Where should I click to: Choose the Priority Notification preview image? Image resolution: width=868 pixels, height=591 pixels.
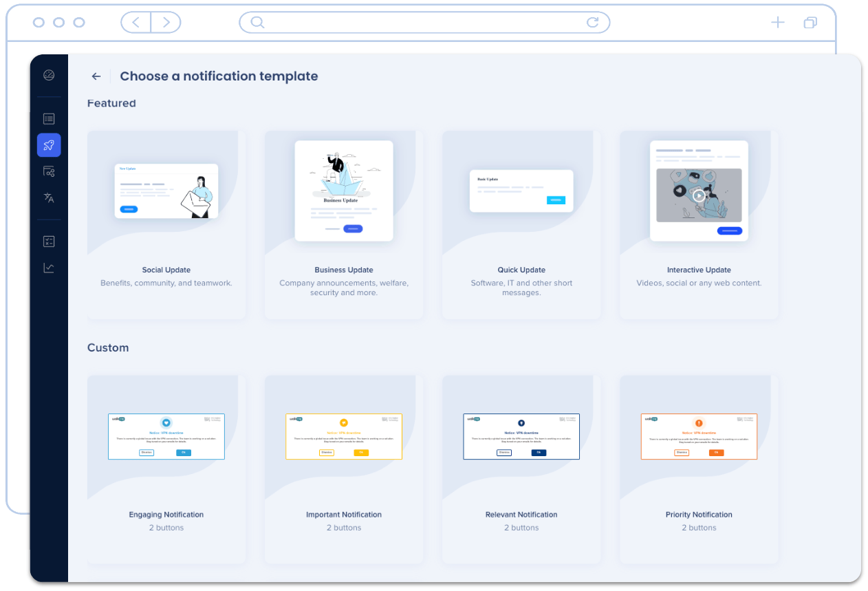[x=699, y=436]
